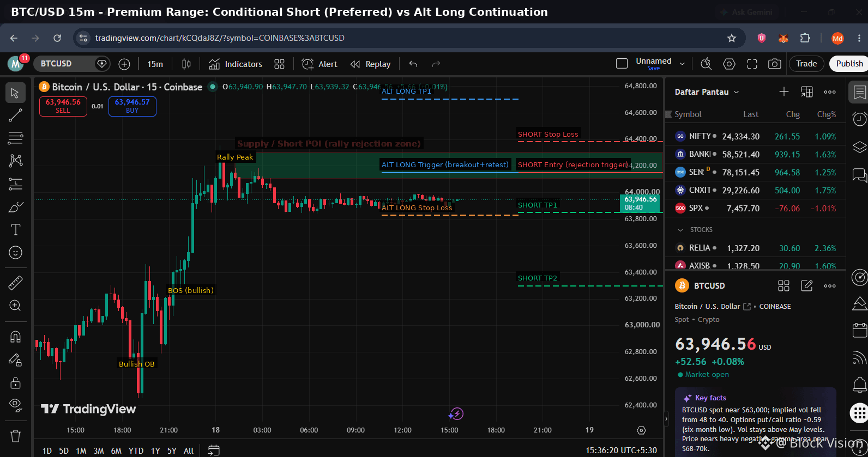868x457 pixels.
Task: Bookmark this page with the star
Action: 732,38
